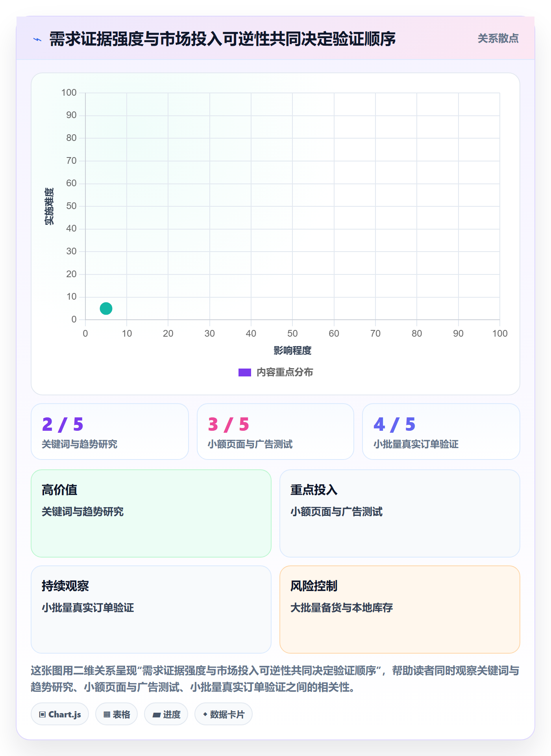Click the 实施难度 y-axis title
551x756 pixels.
coord(49,206)
